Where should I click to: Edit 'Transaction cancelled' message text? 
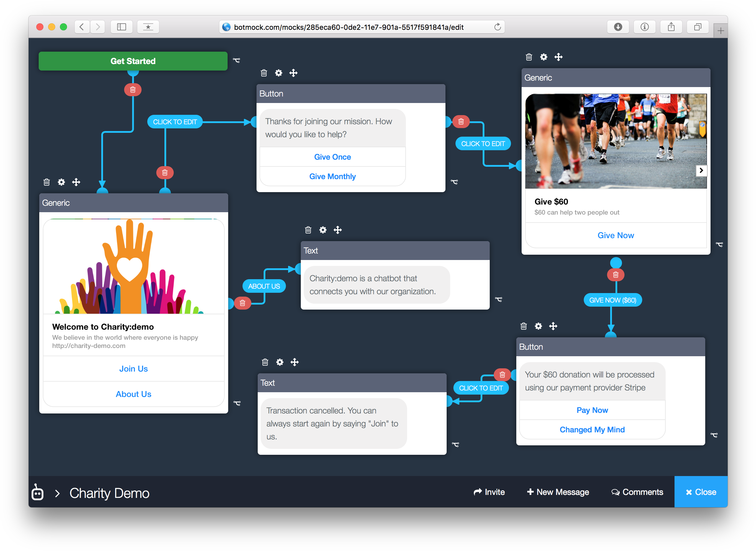pyautogui.click(x=334, y=424)
